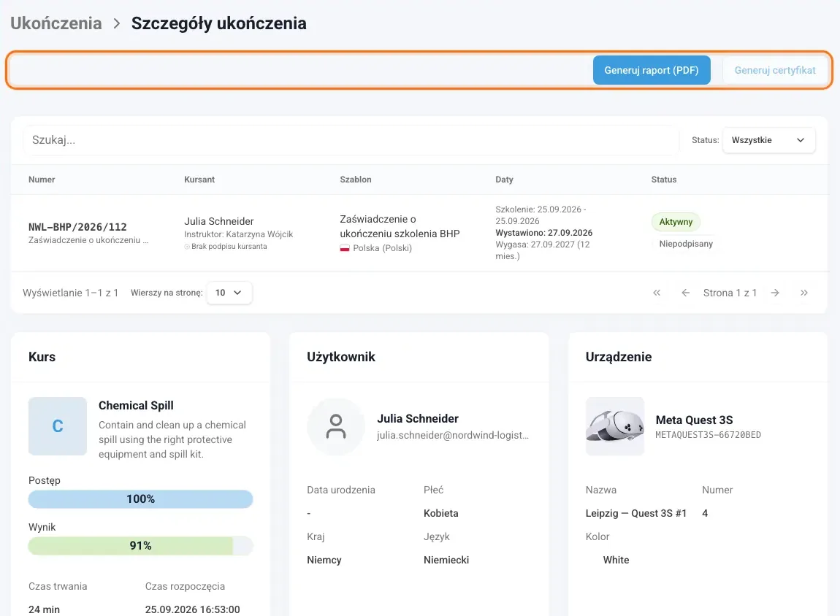Viewport: 840px width, 616px height.
Task: Click the Polish flag icon
Action: click(345, 248)
